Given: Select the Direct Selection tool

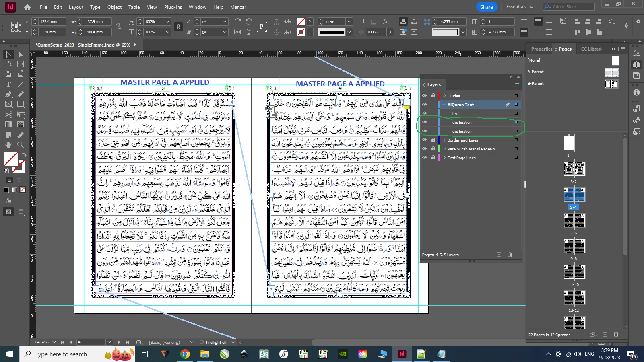Looking at the screenshot, I should coord(21,54).
